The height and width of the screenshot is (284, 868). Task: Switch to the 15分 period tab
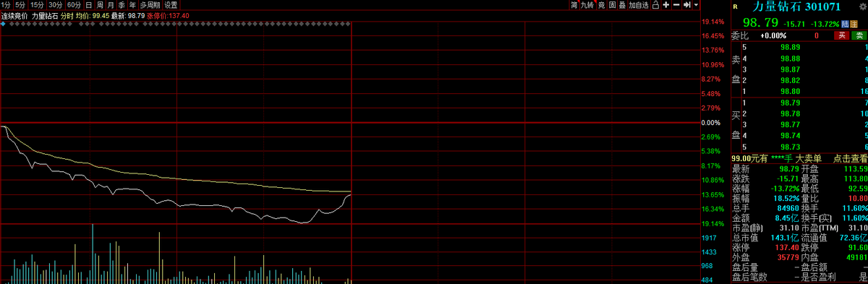(38, 4)
